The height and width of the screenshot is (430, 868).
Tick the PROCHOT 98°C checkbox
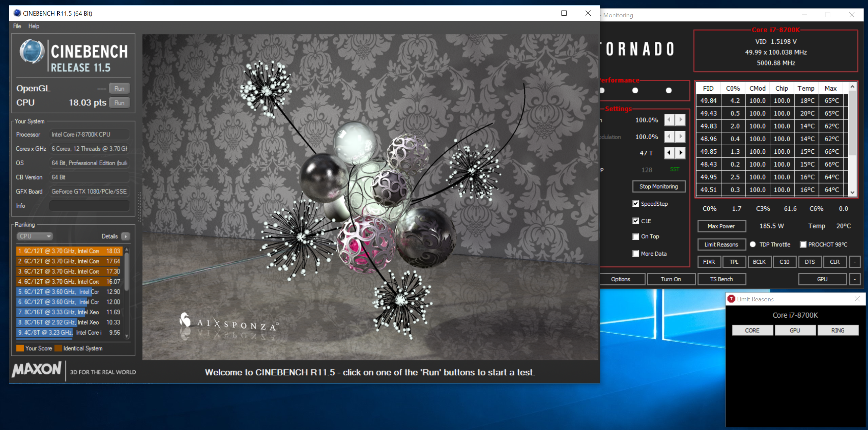[x=803, y=244]
